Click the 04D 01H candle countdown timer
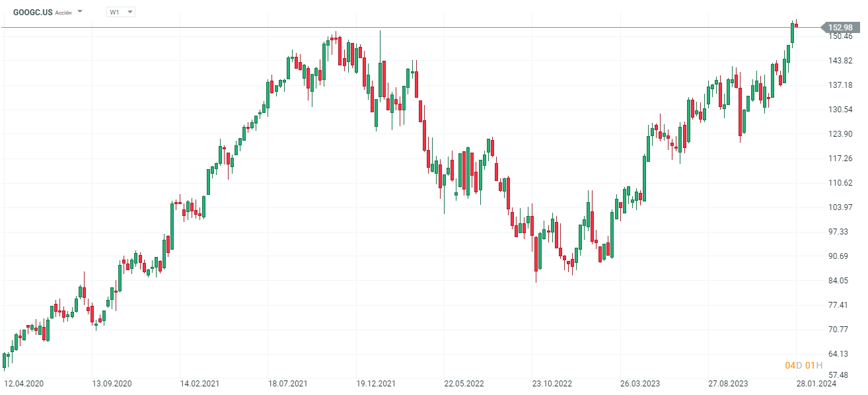 803,365
